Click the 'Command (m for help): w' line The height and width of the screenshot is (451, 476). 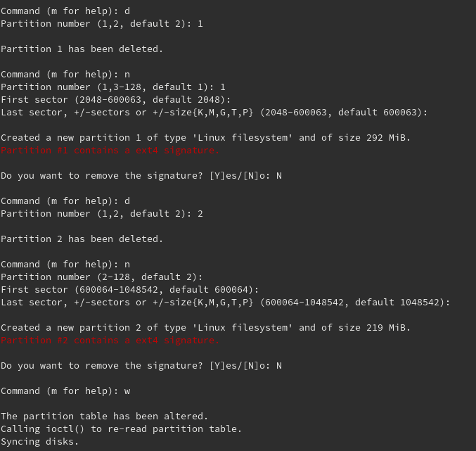tap(65, 391)
